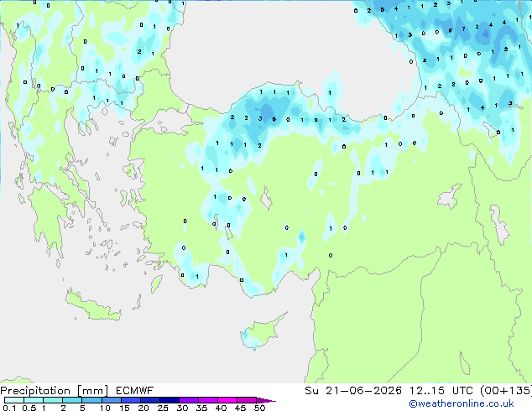The height and width of the screenshot is (411, 532).
Task: Click the 45–50 mm legend swatch
Action: tap(247, 400)
